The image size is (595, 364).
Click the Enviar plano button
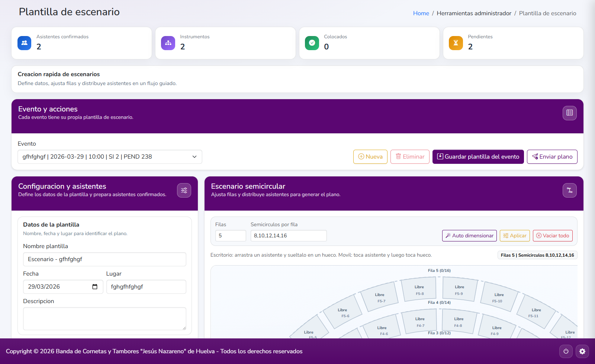tap(552, 157)
